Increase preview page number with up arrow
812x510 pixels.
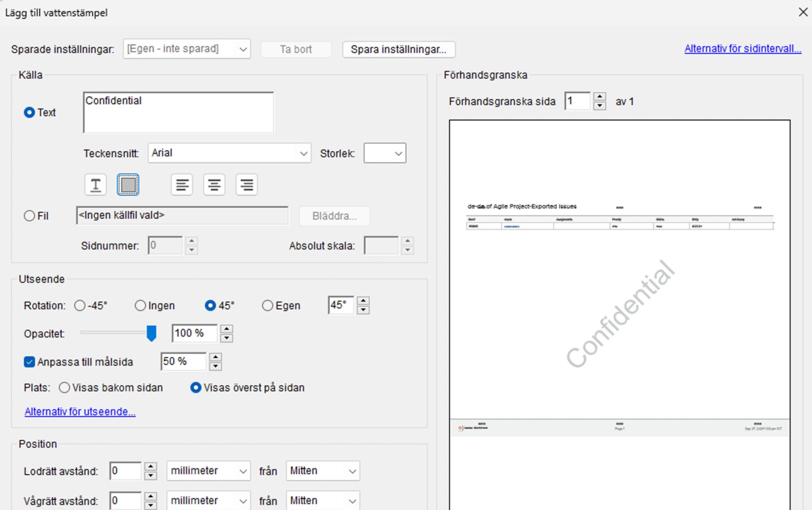tap(599, 97)
